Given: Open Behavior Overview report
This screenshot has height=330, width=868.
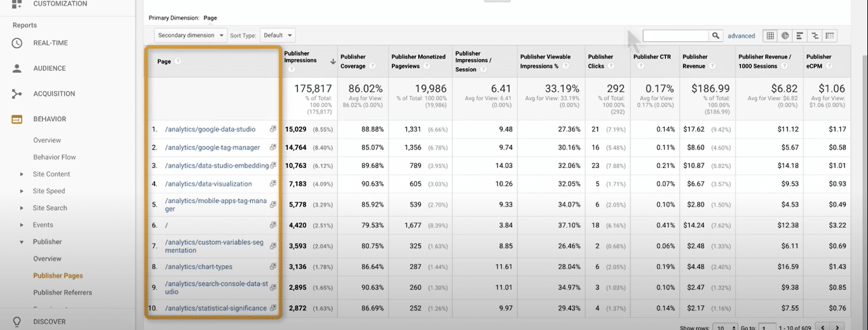Looking at the screenshot, I should [x=47, y=140].
